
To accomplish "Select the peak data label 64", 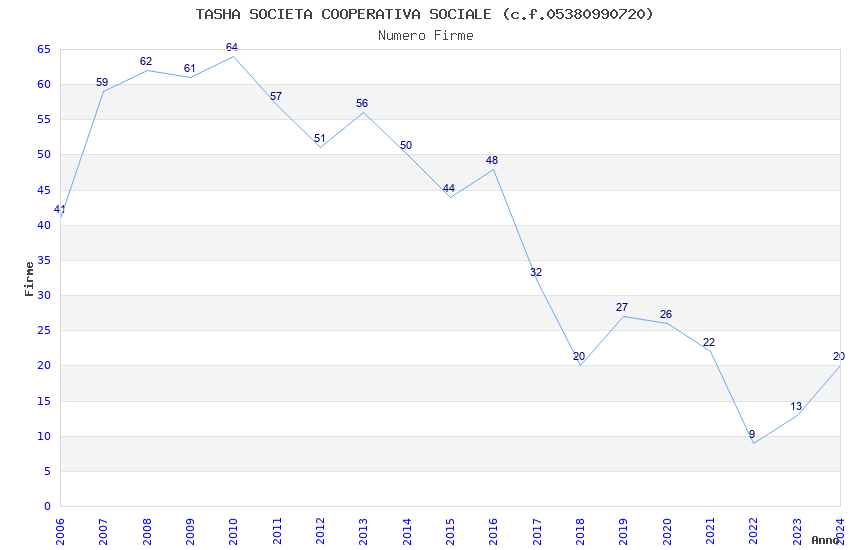I will pyautogui.click(x=232, y=48).
